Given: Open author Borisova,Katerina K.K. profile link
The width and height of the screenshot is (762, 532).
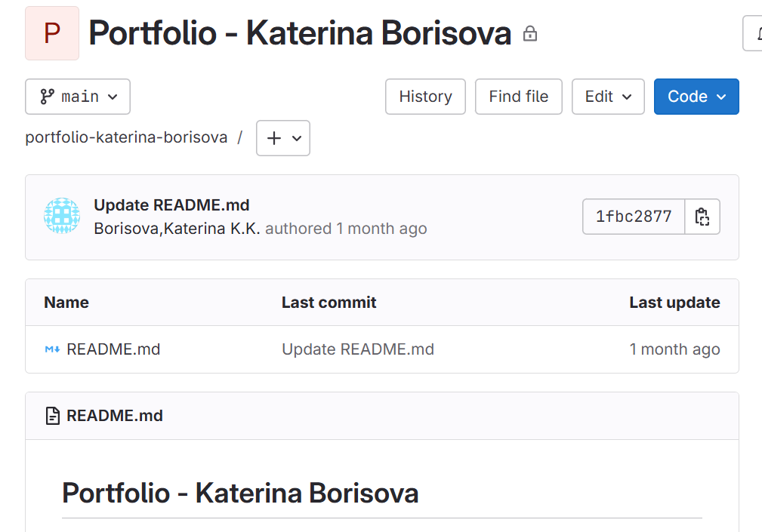Looking at the screenshot, I should coord(177,229).
